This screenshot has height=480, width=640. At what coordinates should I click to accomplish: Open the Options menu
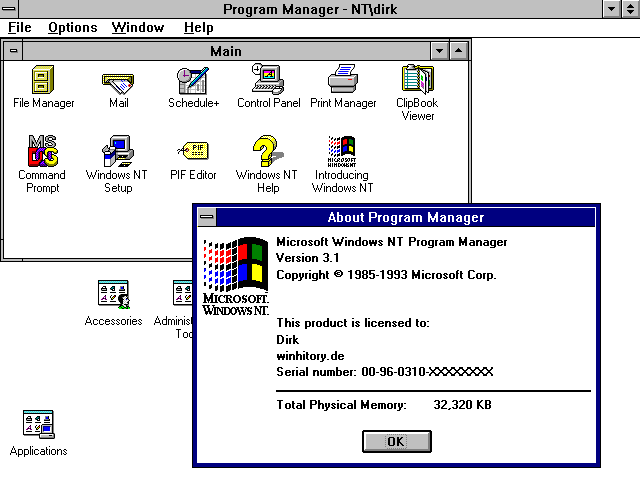coord(73,27)
